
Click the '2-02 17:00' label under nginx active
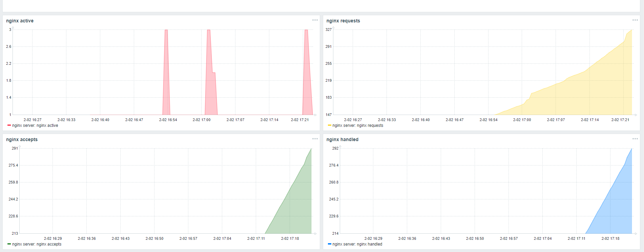(202, 120)
